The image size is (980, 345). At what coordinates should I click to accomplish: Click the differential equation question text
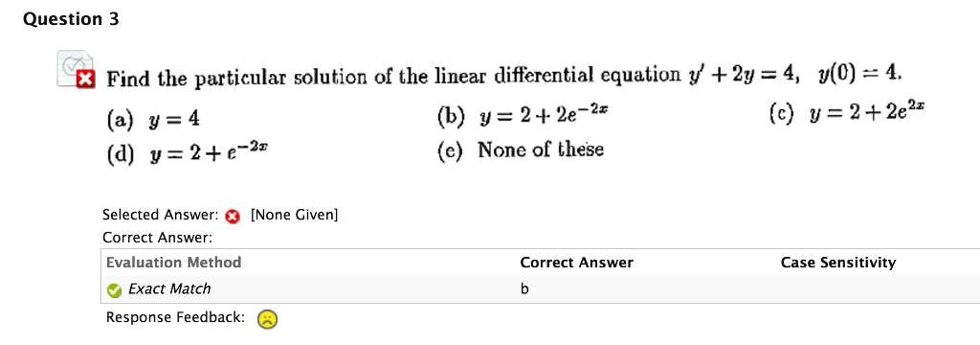click(x=504, y=78)
